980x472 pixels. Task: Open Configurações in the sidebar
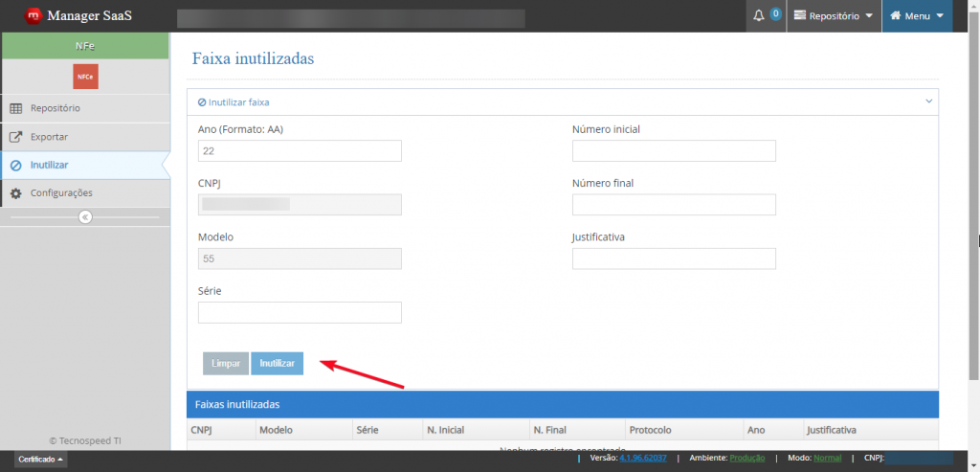pyautogui.click(x=85, y=193)
